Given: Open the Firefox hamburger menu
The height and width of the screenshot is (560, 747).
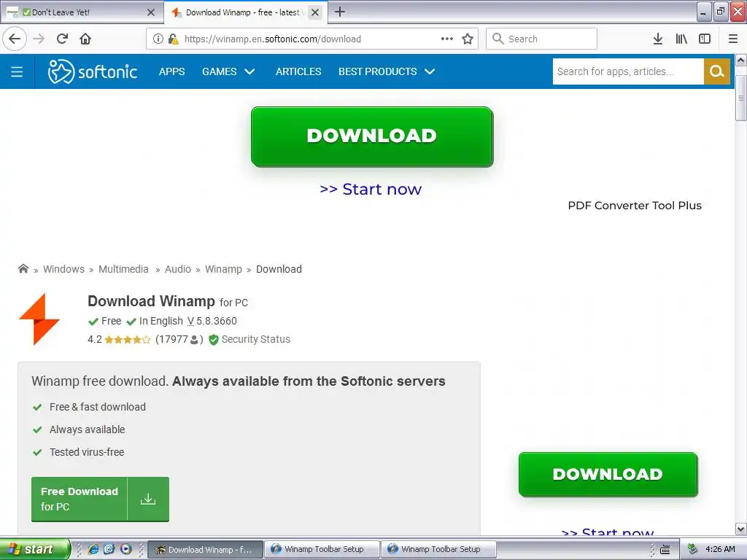Looking at the screenshot, I should [733, 39].
